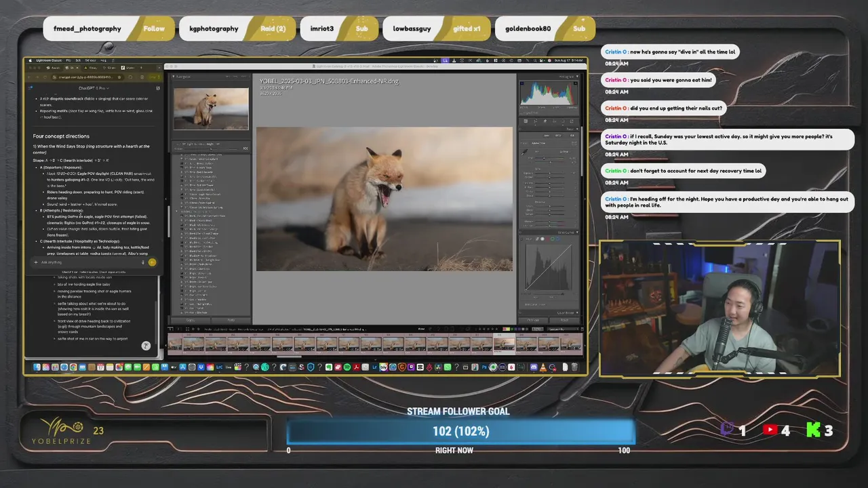Open Discord from the Dock

tap(533, 367)
